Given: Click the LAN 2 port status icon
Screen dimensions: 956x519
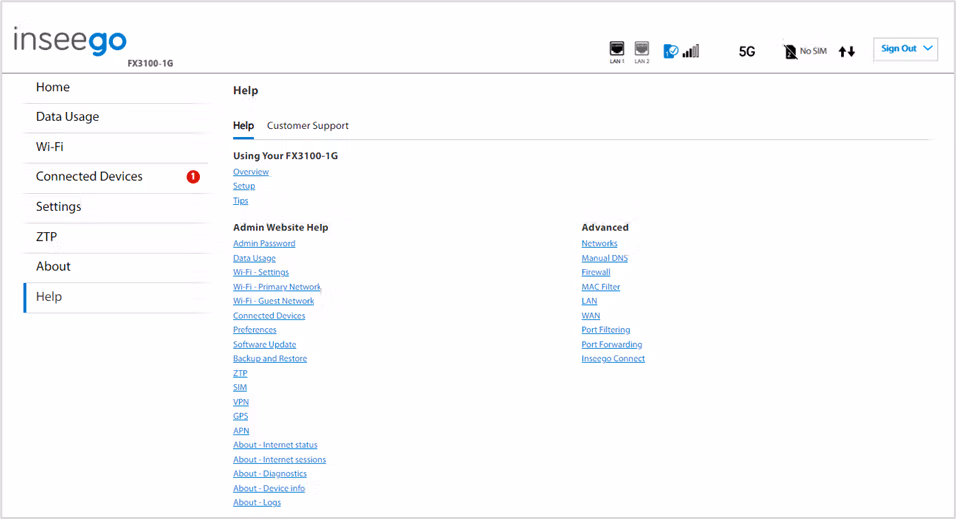Looking at the screenshot, I should click(641, 49).
